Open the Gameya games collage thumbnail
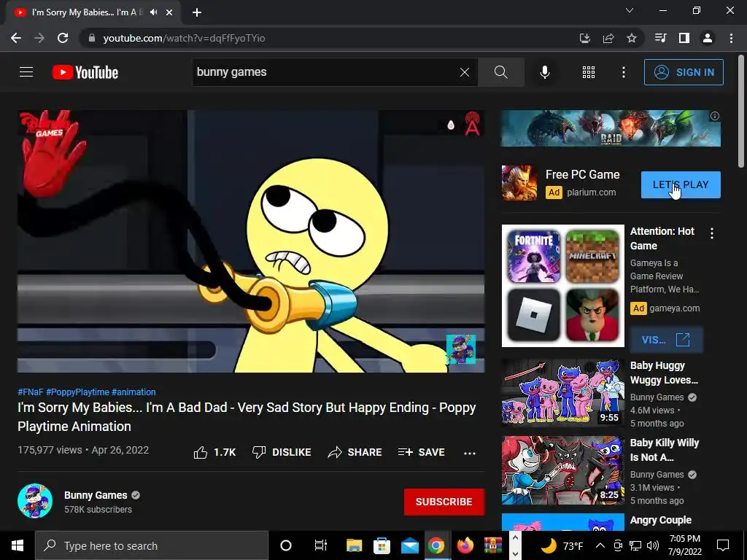747x560 pixels. click(562, 286)
